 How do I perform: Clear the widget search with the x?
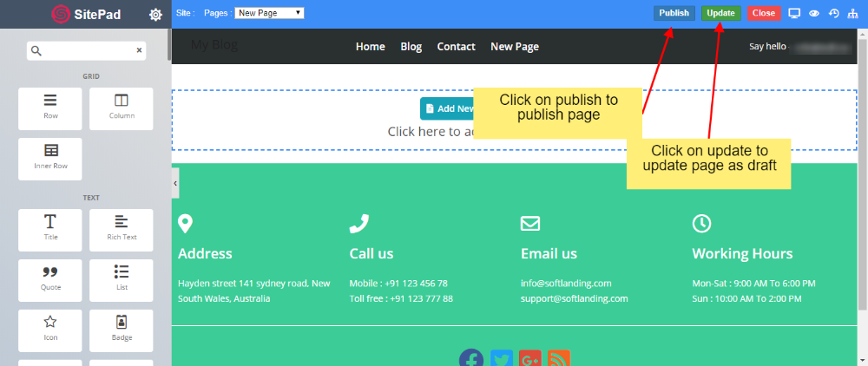[139, 51]
